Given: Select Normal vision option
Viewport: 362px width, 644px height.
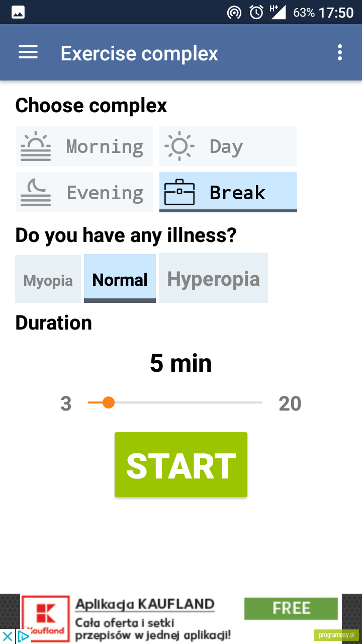Looking at the screenshot, I should click(120, 279).
